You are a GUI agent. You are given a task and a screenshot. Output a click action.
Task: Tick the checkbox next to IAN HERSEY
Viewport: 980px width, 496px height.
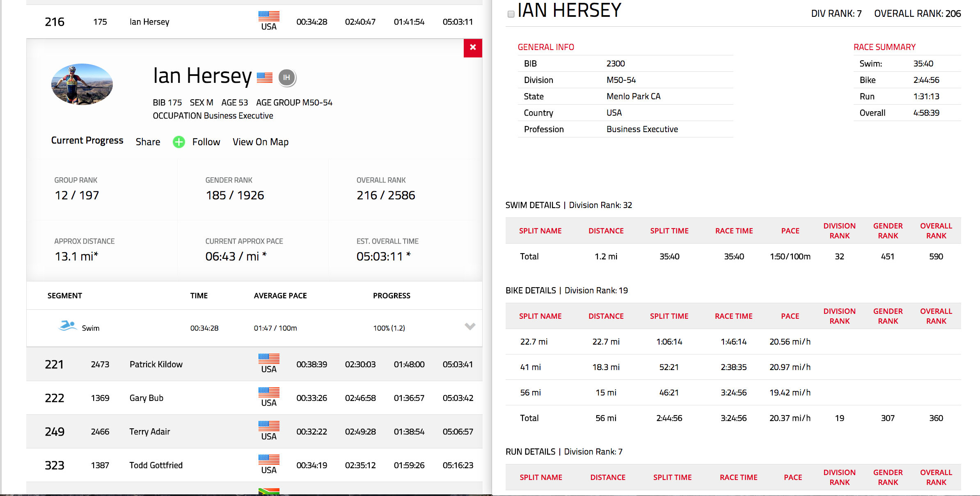(511, 14)
